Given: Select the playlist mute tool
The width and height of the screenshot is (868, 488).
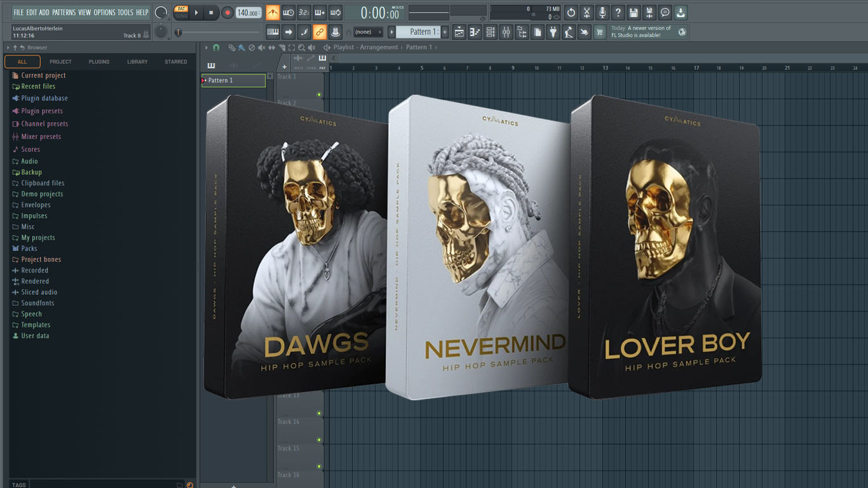Looking at the screenshot, I should (262, 47).
